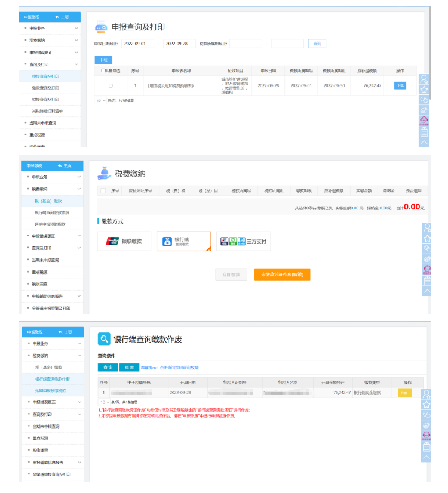
Task: Click the printer icon beside 申报查询及打印 title
Action: click(x=101, y=27)
